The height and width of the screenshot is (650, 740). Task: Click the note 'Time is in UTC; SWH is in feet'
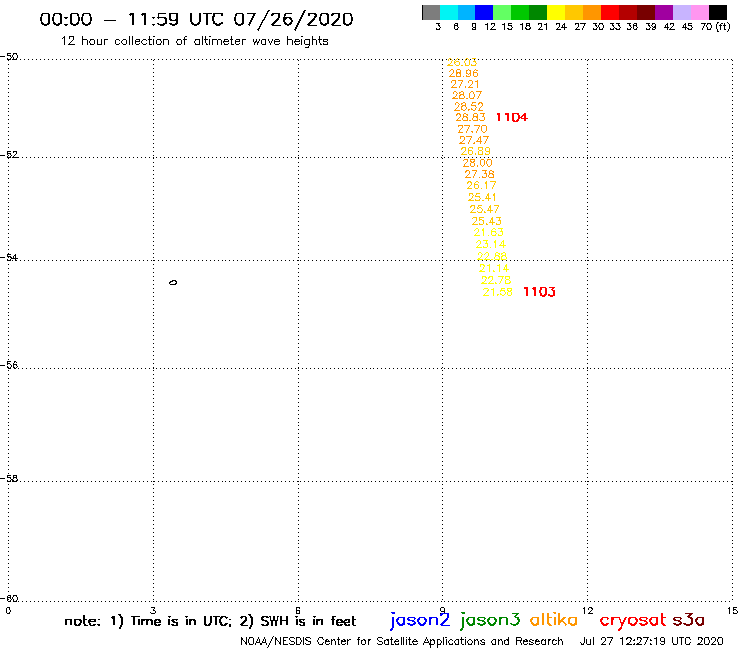(210, 621)
